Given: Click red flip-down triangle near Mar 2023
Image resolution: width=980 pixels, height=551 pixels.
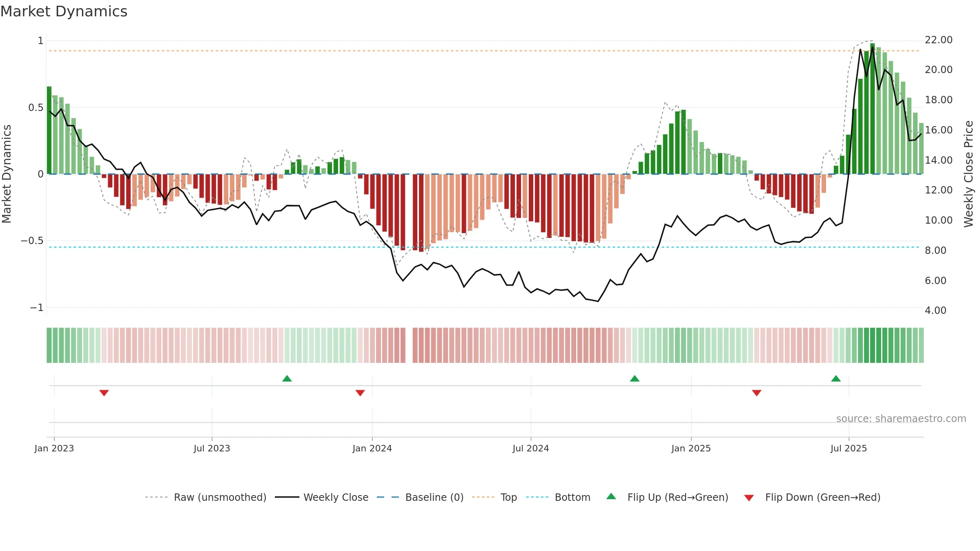Looking at the screenshot, I should coord(104,393).
